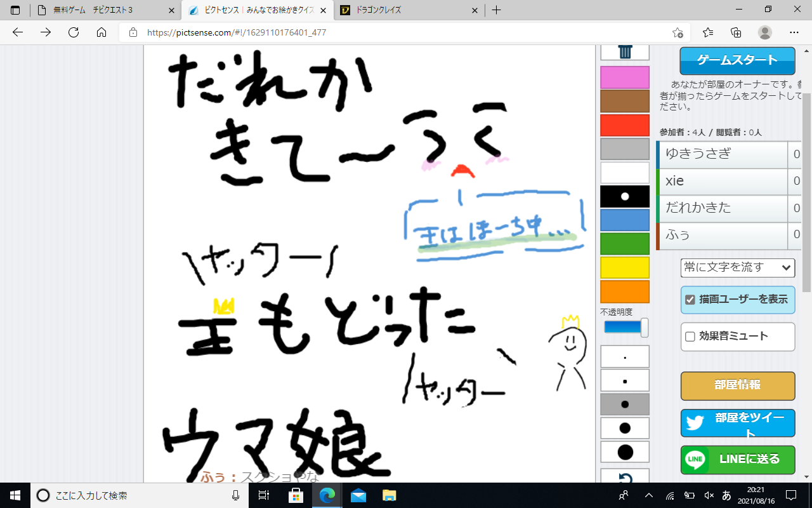Open Microsoft Store from the taskbar
Viewport: 812px width, 508px height.
[296, 495]
